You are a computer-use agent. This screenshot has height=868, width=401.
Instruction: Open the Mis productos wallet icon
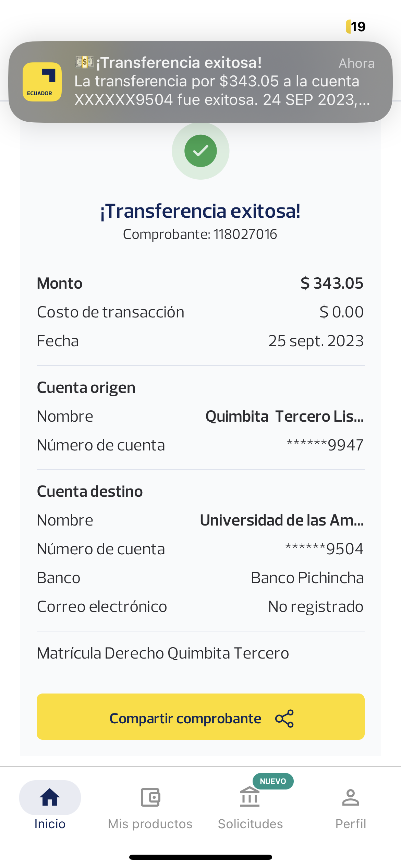click(150, 797)
